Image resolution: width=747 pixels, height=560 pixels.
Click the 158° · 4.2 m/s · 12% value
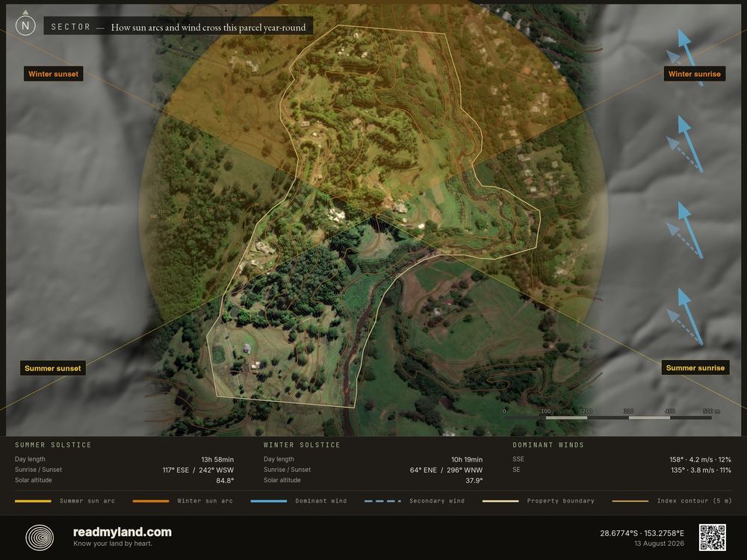(701, 459)
